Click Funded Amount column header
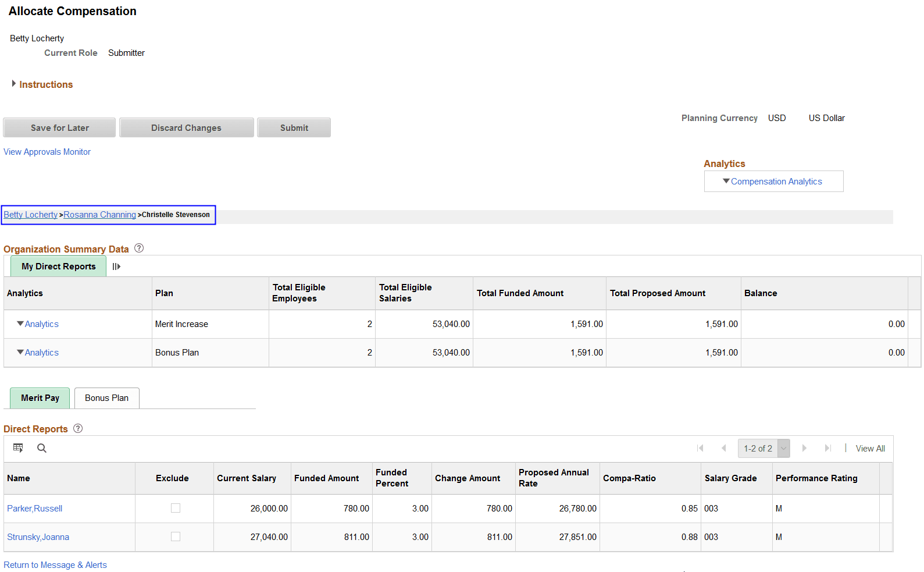This screenshot has height=572, width=924. (x=327, y=478)
